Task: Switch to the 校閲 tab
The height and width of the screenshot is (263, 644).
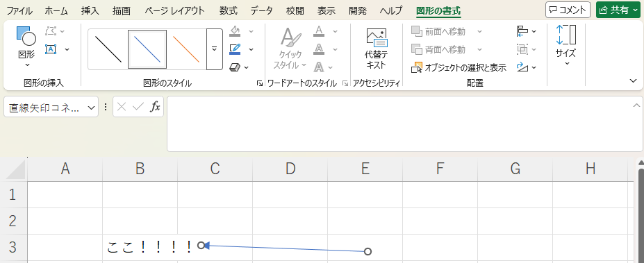Action: pos(295,10)
